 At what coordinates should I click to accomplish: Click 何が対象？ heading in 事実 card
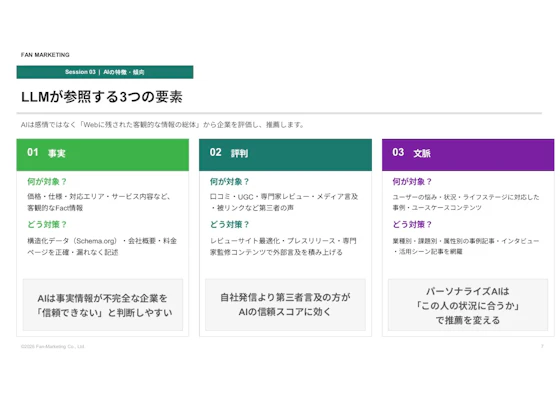[x=47, y=182]
